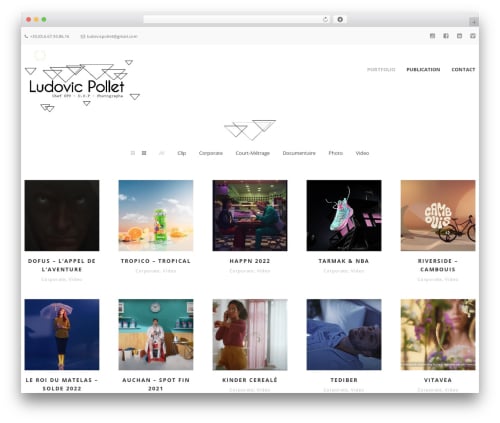Click the 'Dofus – L'Appel de l'Aventure' title
This screenshot has width=500, height=423.
pos(62,265)
